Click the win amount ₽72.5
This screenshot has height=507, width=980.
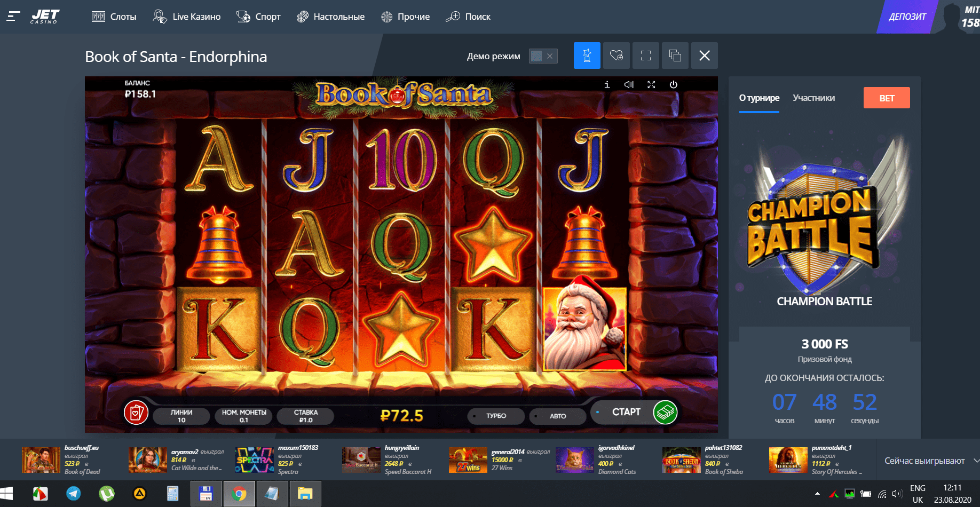tap(401, 415)
